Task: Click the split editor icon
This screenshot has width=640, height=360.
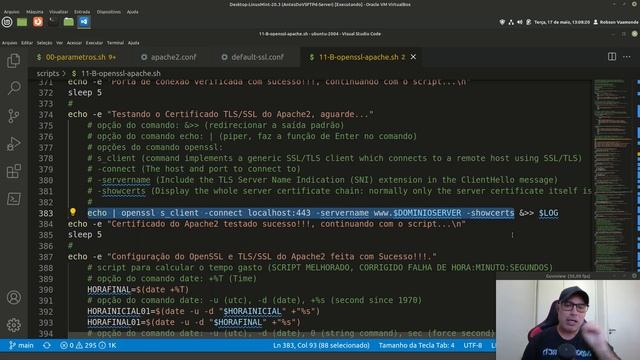Action: pyautogui.click(x=612, y=57)
